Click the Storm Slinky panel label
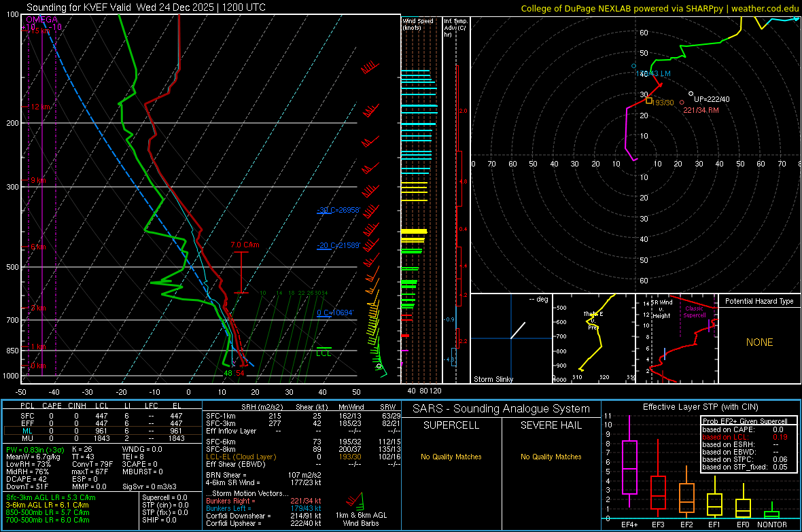This screenshot has width=802, height=532. coord(493,379)
